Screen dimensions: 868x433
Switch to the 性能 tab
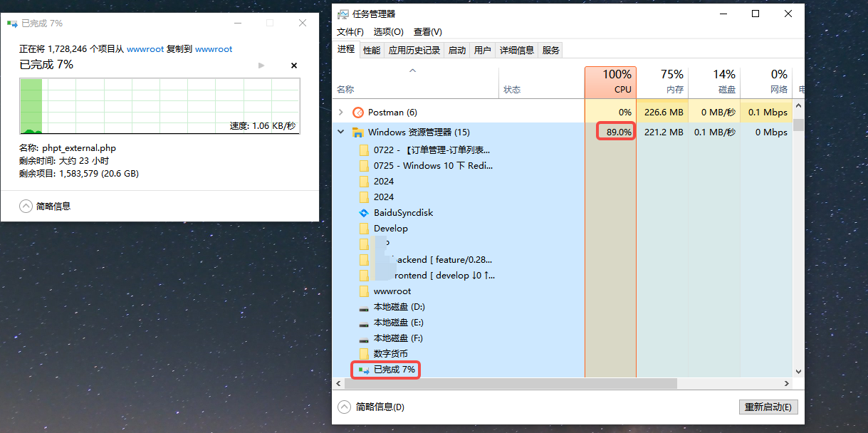point(372,50)
